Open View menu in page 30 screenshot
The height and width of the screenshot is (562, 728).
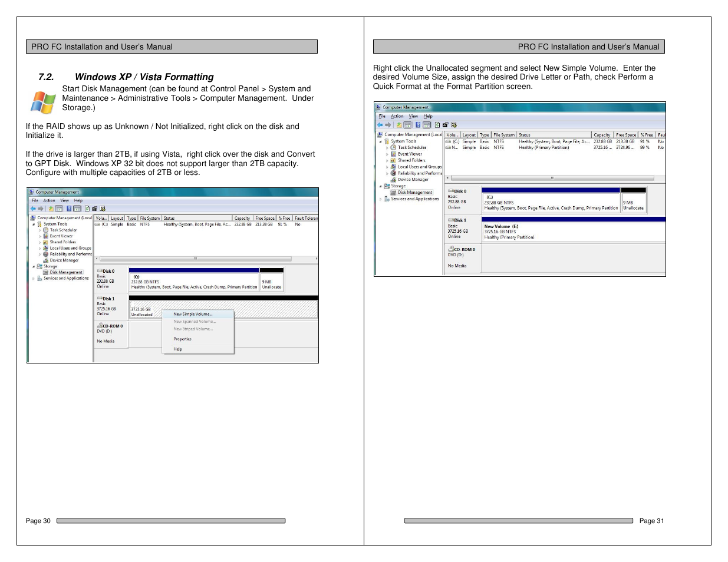click(65, 200)
